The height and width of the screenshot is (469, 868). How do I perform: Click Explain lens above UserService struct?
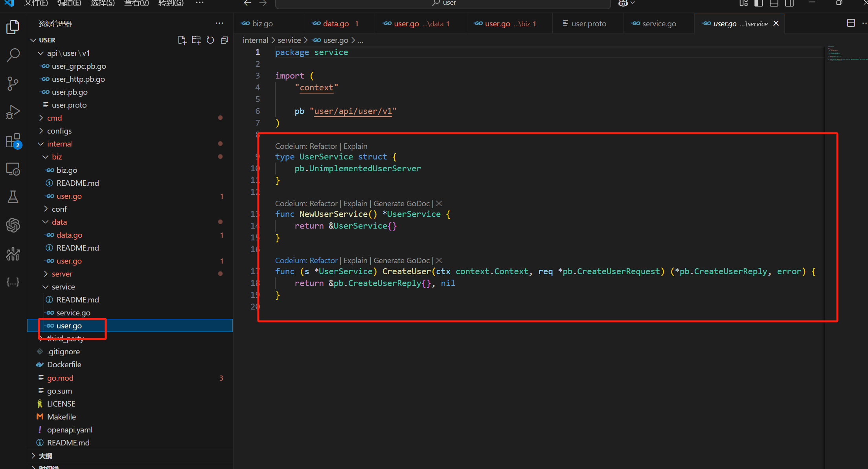pyautogui.click(x=355, y=146)
